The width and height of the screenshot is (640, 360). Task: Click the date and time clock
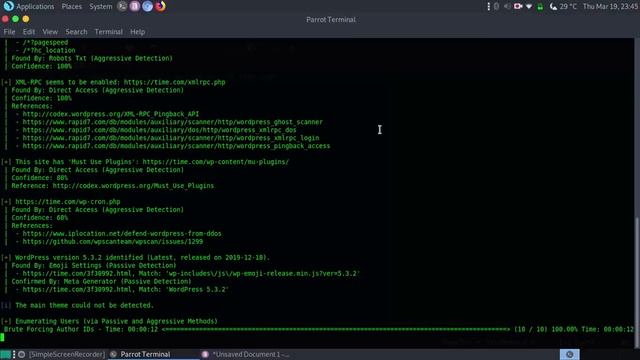610,7
